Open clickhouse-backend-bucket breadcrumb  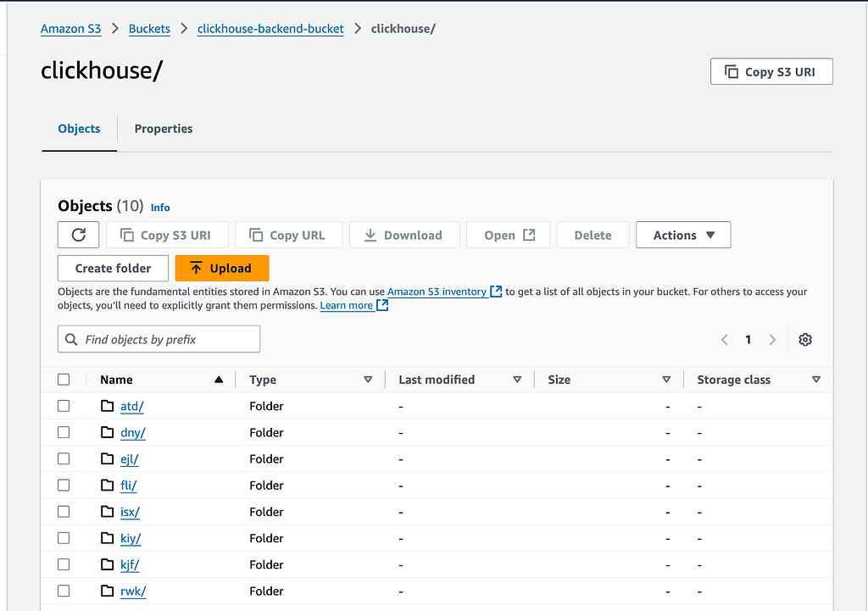pyautogui.click(x=270, y=29)
